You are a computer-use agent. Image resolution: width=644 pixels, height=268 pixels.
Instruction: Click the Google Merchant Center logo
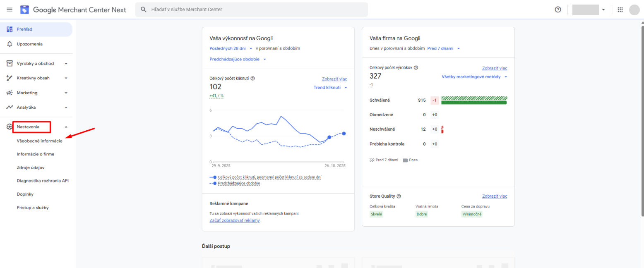pos(25,10)
